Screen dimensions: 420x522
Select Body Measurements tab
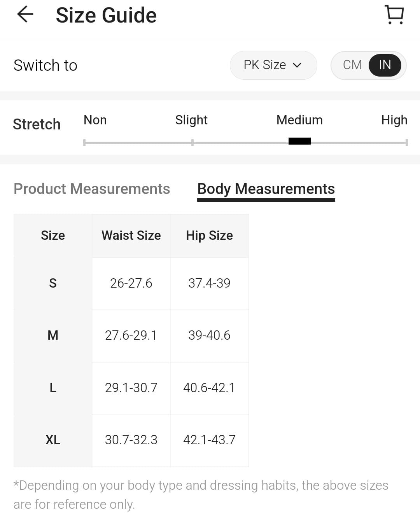tap(266, 189)
